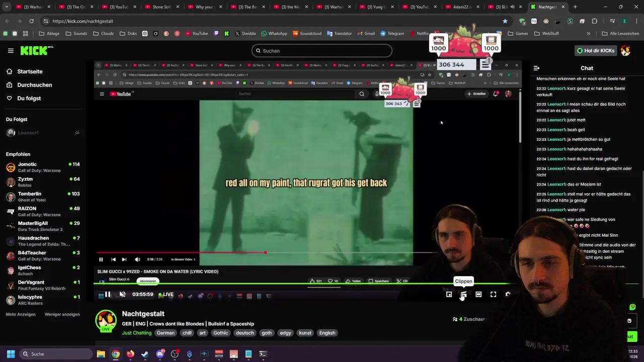This screenshot has height=362, width=644.
Task: Open picture-in-picture mini player for stream
Action: pos(449,295)
